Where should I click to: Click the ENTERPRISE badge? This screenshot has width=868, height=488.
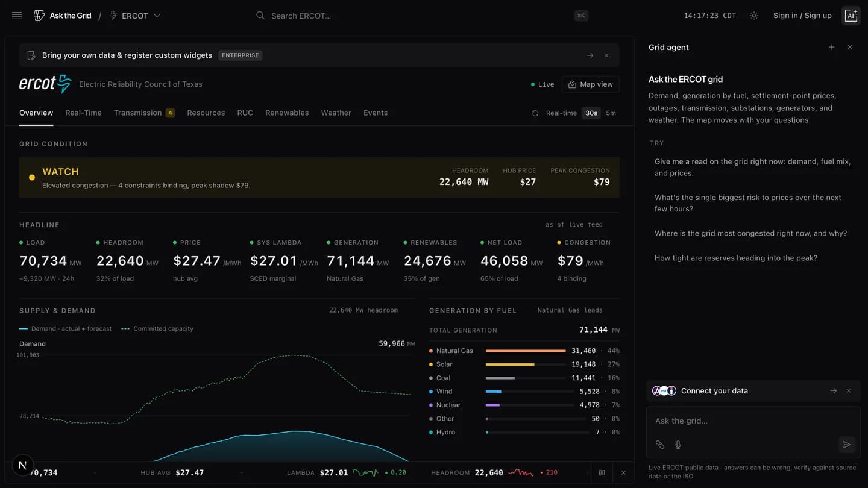click(x=241, y=55)
